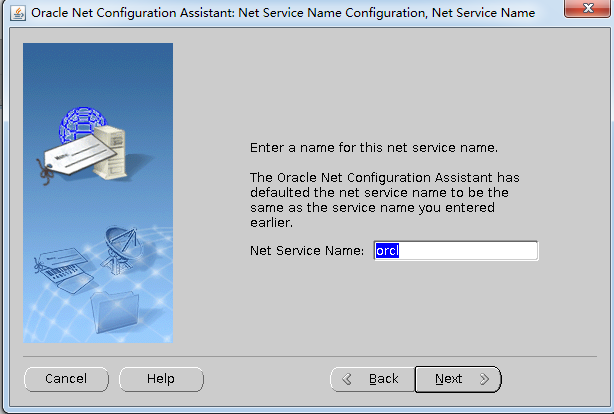Click the wizard side illustration image
The height and width of the screenshot is (414, 614).
click(98, 193)
